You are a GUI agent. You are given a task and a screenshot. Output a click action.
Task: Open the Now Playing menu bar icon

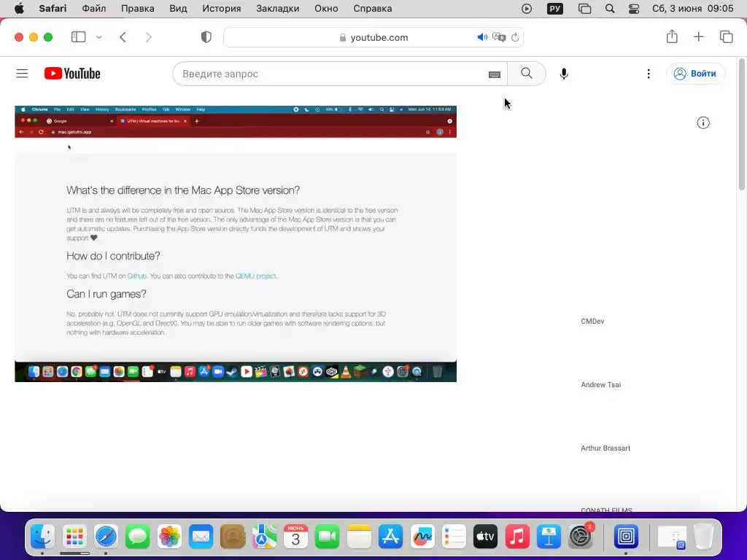527,9
